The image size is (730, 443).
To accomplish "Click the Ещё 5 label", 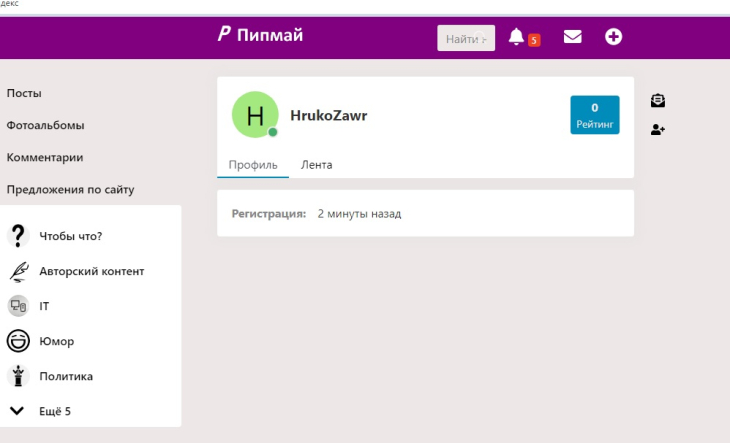I will pyautogui.click(x=55, y=411).
